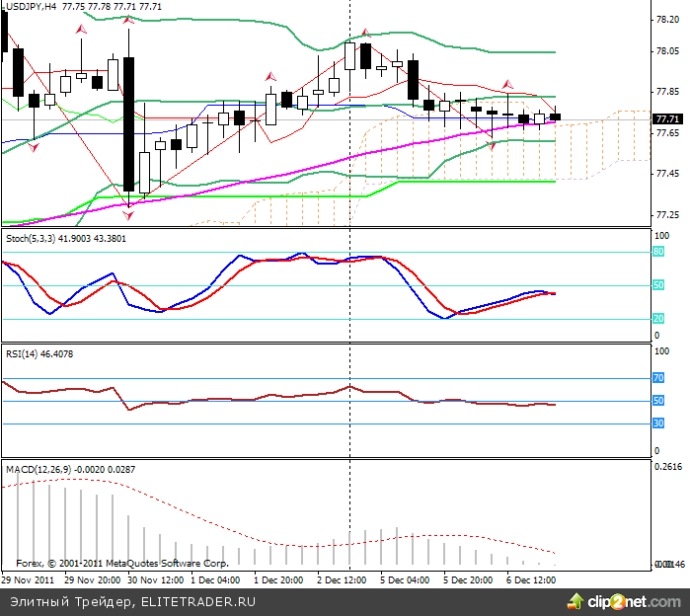690x616 pixels.
Task: Select the down fractal arrow below the 5 Dec 20:00 candles
Action: (492, 146)
